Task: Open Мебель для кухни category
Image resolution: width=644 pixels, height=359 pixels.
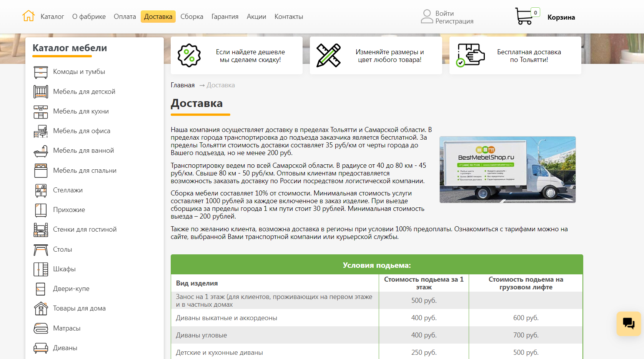Action: [81, 111]
